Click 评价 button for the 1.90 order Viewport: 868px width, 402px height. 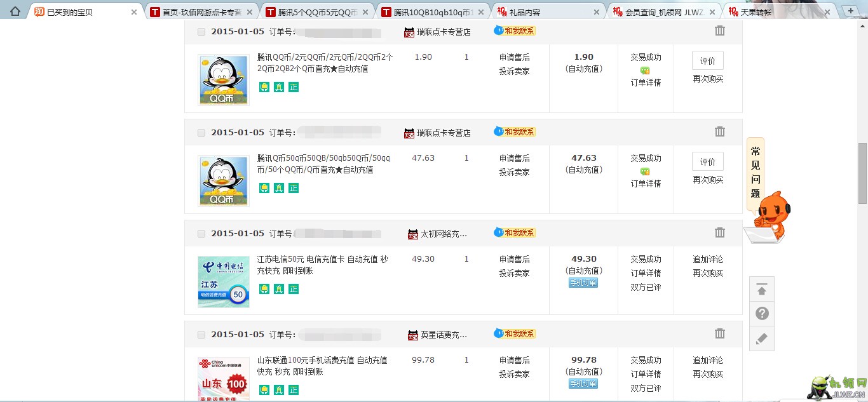pos(708,61)
